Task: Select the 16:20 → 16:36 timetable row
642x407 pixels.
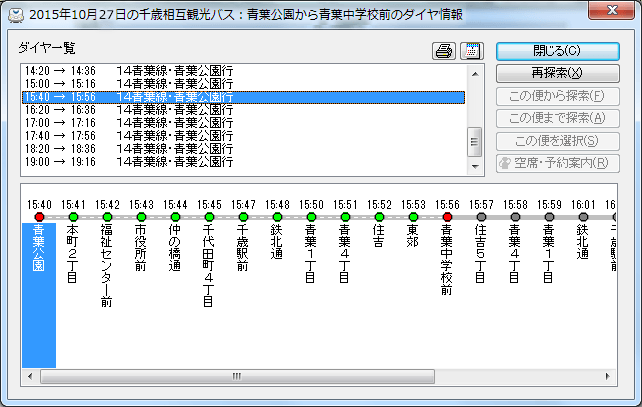Action: tap(128, 110)
